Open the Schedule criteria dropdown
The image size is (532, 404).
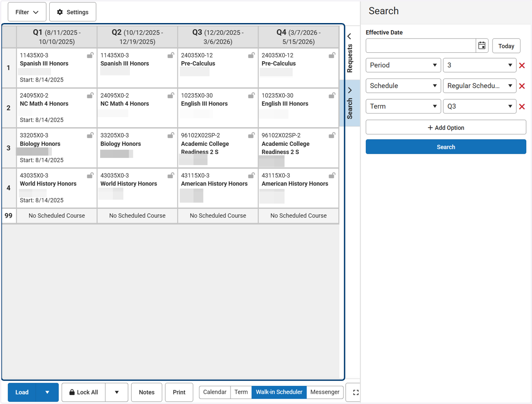pyautogui.click(x=403, y=86)
